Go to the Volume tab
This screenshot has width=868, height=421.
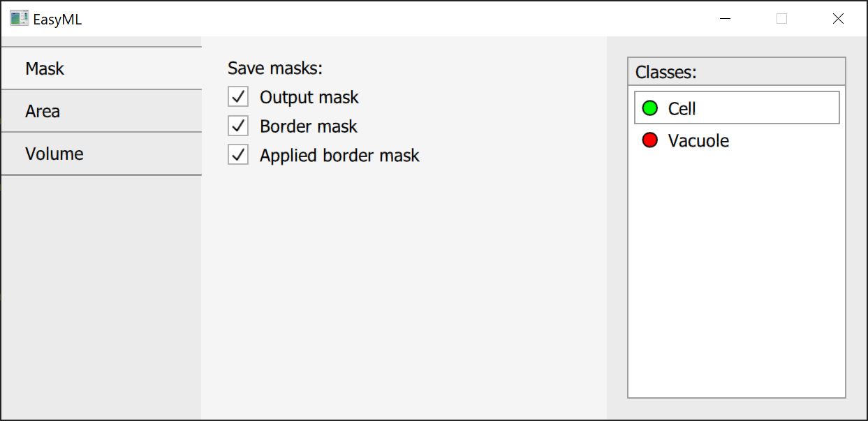tap(101, 154)
